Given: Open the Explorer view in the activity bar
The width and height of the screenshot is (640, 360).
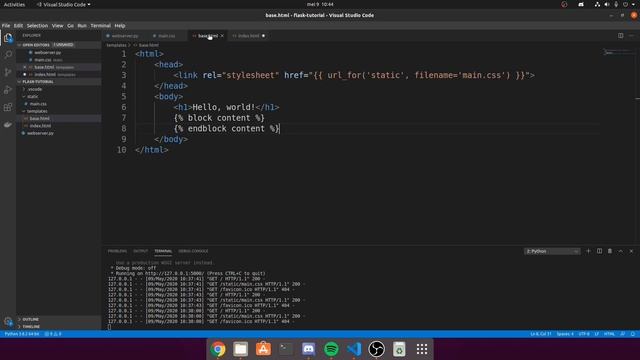Looking at the screenshot, I should click(8, 38).
